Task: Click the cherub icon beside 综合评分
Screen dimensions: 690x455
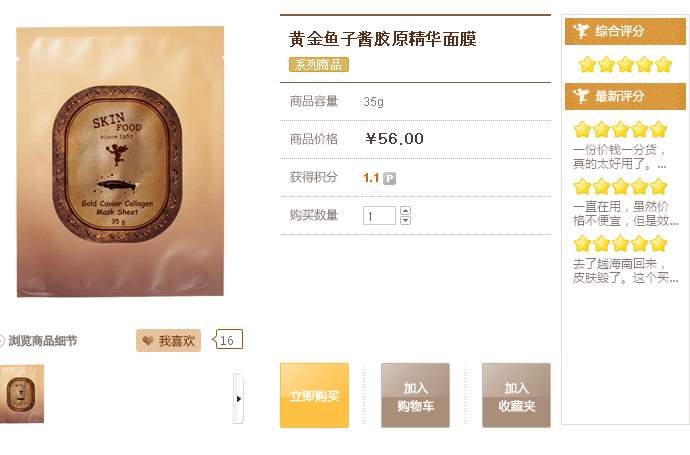Action: [581, 31]
